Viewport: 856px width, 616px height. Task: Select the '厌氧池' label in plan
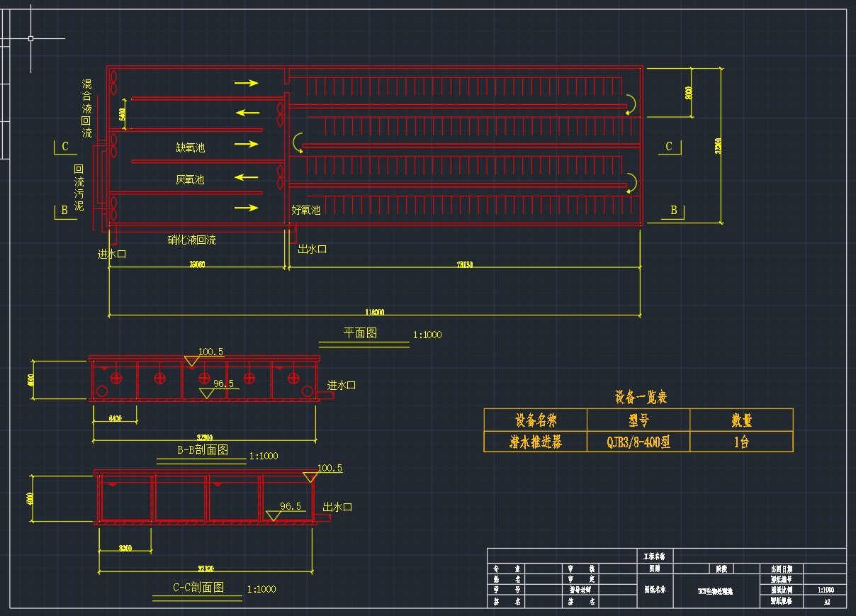pyautogui.click(x=190, y=180)
